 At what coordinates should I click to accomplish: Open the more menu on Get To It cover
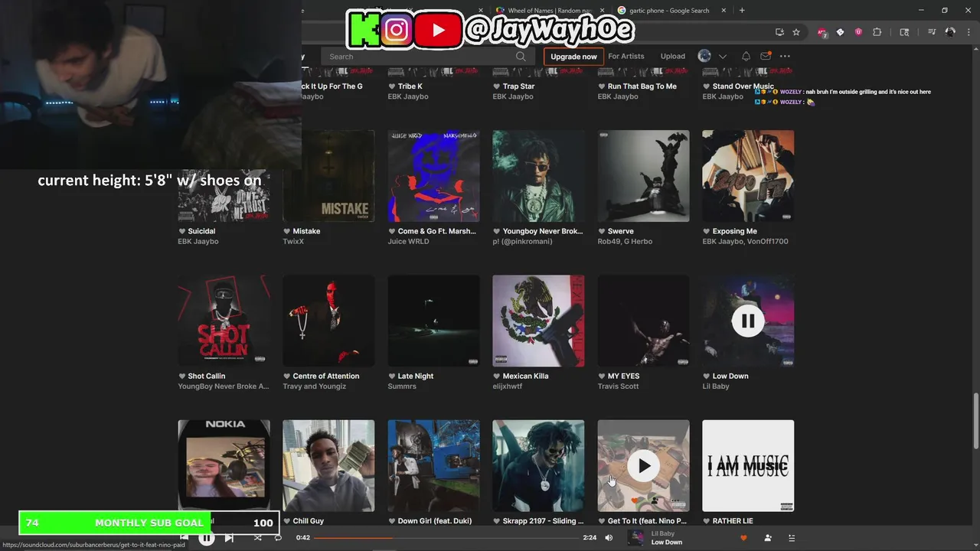(675, 501)
